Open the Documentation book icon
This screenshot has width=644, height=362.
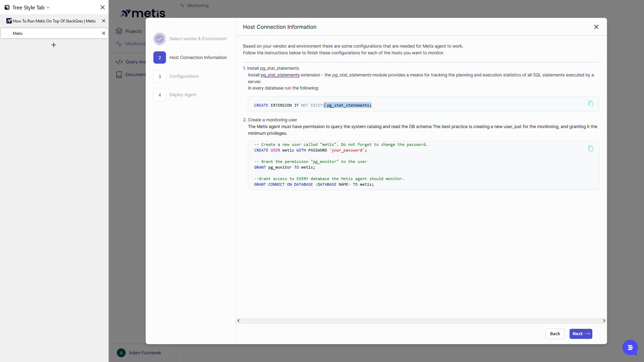(119, 74)
